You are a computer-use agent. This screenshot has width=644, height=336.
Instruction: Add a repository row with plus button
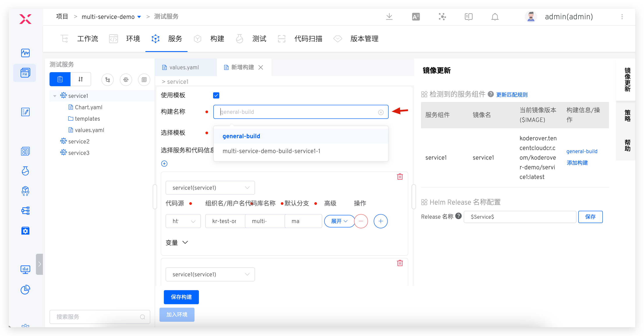click(380, 221)
